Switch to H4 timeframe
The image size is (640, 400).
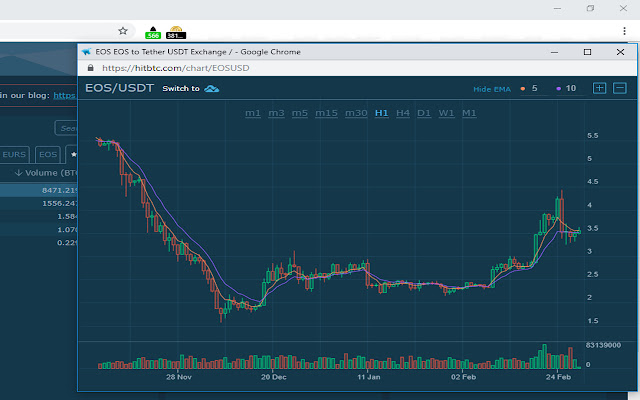pos(402,113)
